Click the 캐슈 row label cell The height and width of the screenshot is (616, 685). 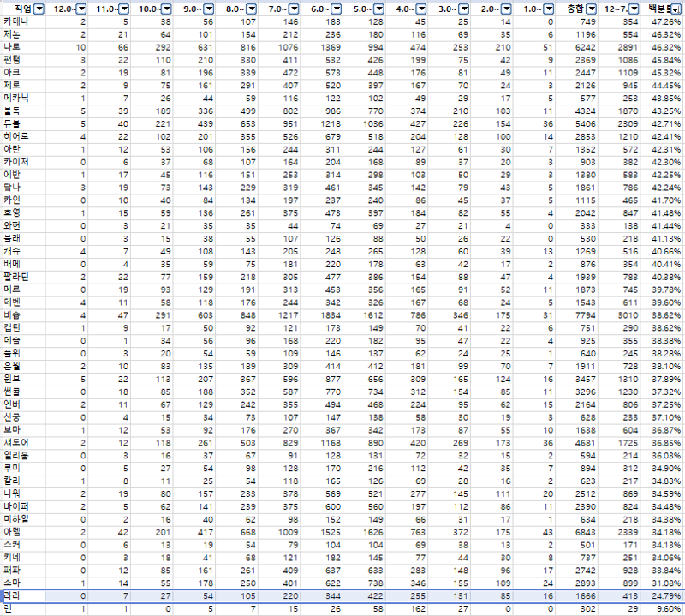pos(24,251)
